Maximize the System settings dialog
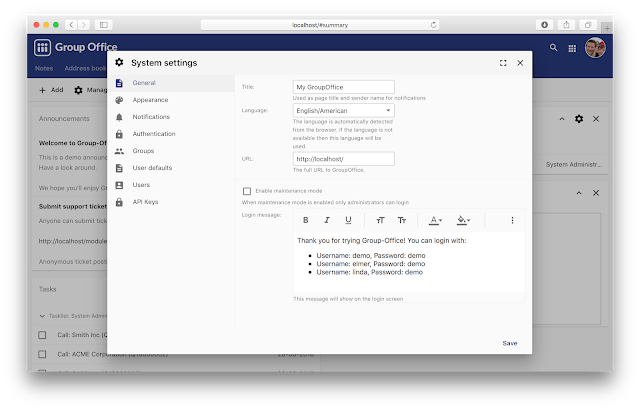The width and height of the screenshot is (640, 410). 503,63
